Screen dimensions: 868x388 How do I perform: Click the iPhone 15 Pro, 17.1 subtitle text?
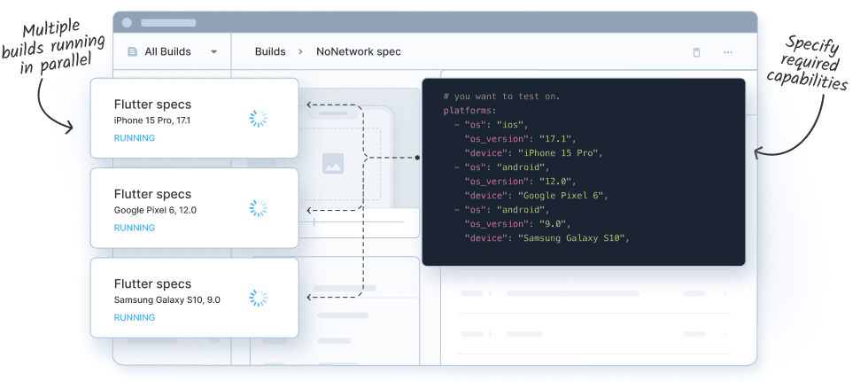152,120
